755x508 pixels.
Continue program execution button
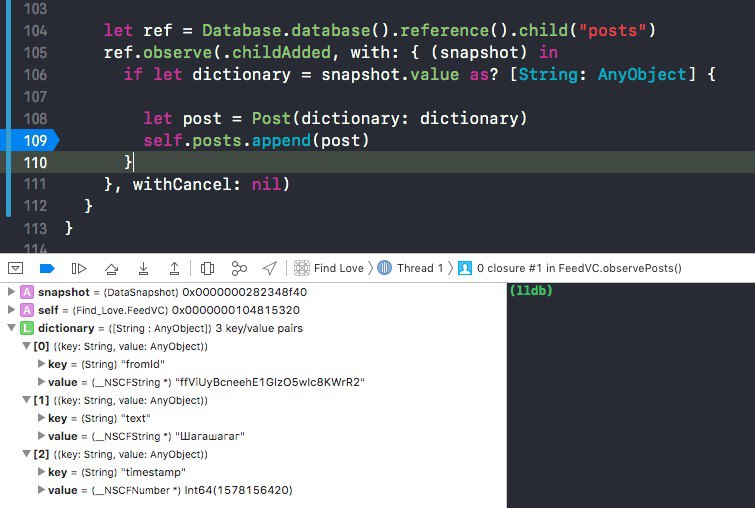pos(79,268)
